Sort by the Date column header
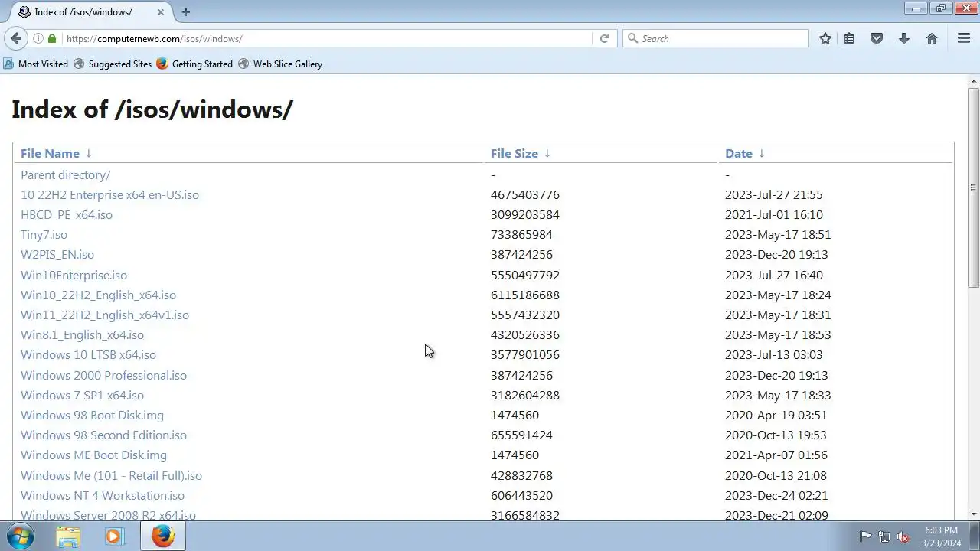Viewport: 980px width, 551px height. [739, 153]
